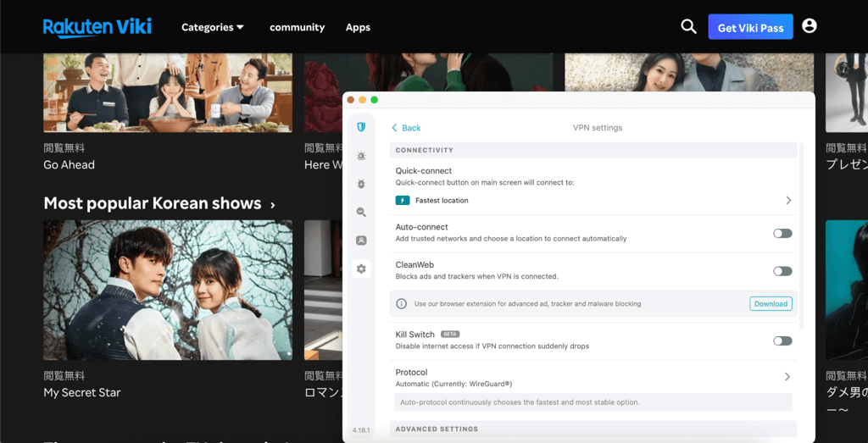The image size is (868, 443).
Task: Open the VPN shield tab in sidebar
Action: click(361, 127)
